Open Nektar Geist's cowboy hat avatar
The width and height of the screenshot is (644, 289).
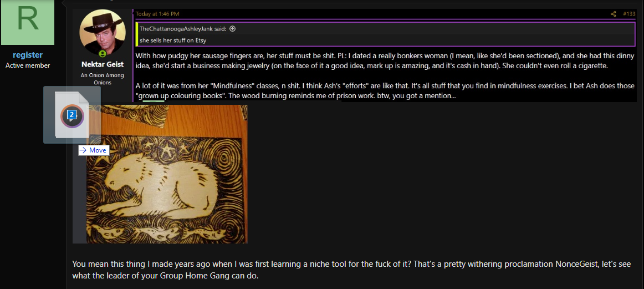(x=103, y=33)
